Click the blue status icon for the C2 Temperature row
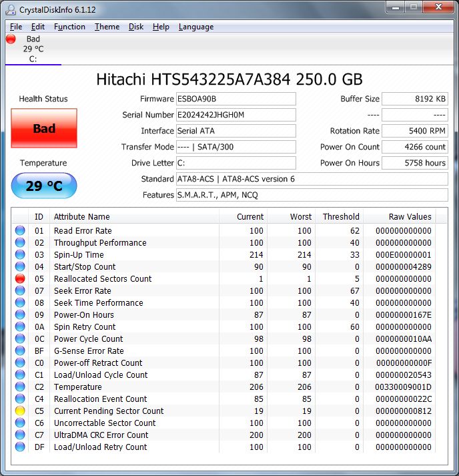 coord(20,387)
